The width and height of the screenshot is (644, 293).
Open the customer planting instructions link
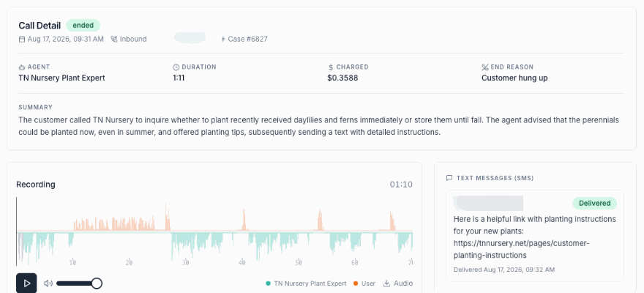pyautogui.click(x=521, y=249)
